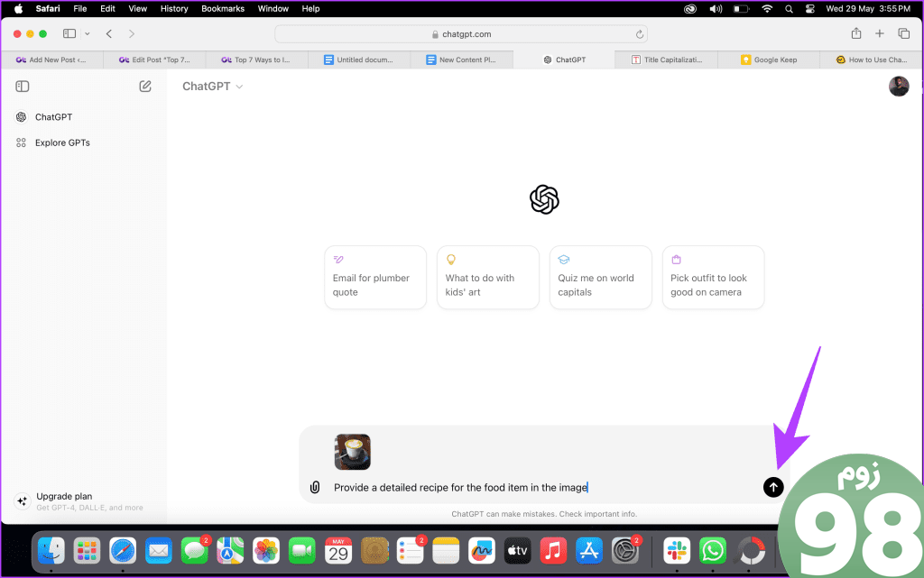Select ChatGPT in the left sidebar
This screenshot has height=578, width=924.
pyautogui.click(x=84, y=117)
